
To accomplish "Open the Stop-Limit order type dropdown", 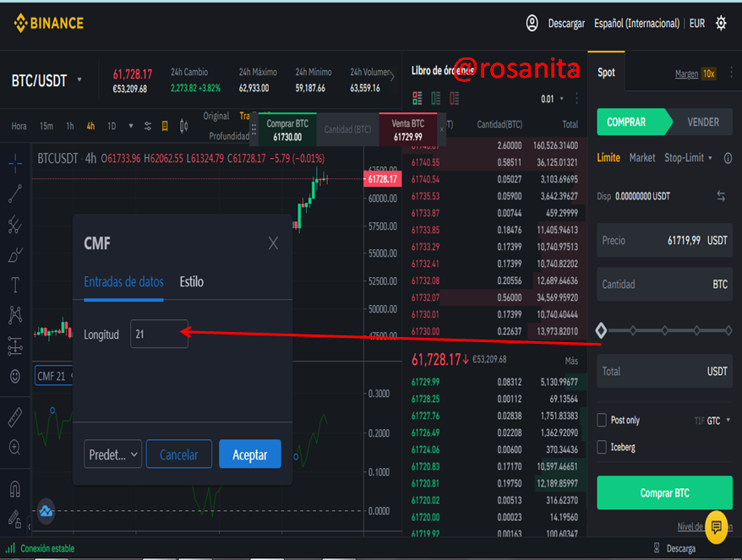I will (x=688, y=157).
